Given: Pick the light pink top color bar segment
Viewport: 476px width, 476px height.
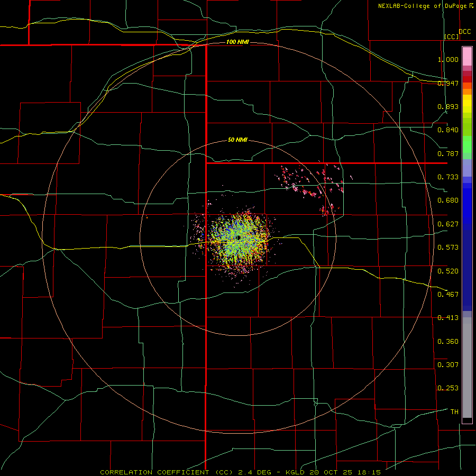Looking at the screenshot, I should [467, 57].
